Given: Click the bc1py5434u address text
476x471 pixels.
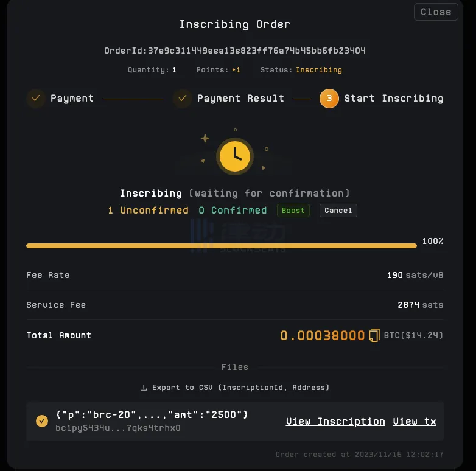Looking at the screenshot, I should (x=118, y=428).
